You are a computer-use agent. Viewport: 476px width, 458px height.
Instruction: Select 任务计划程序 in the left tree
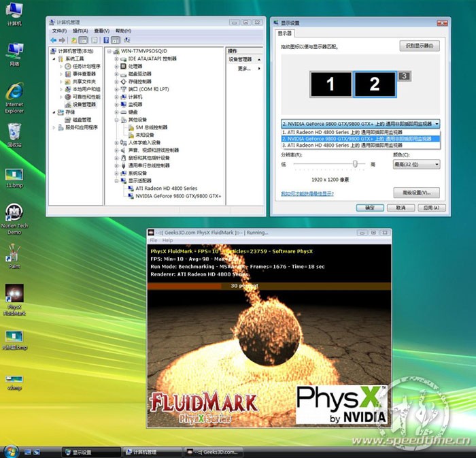click(x=82, y=66)
